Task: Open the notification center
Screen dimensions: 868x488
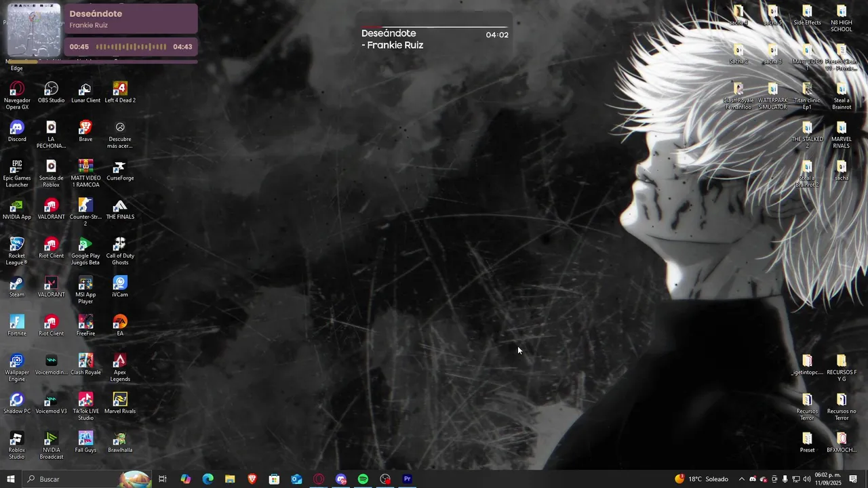Action: coord(853,479)
